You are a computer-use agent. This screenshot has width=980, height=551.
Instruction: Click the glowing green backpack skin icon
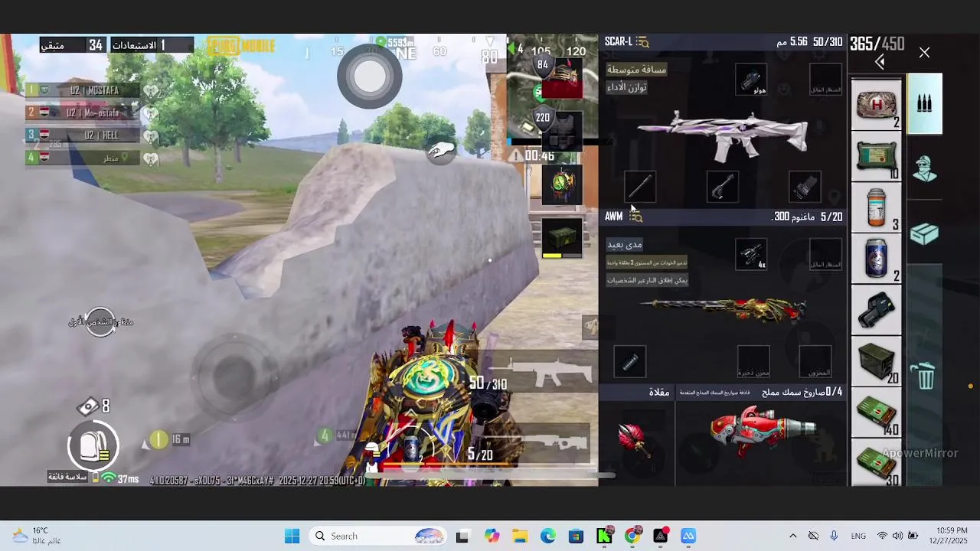(x=562, y=185)
